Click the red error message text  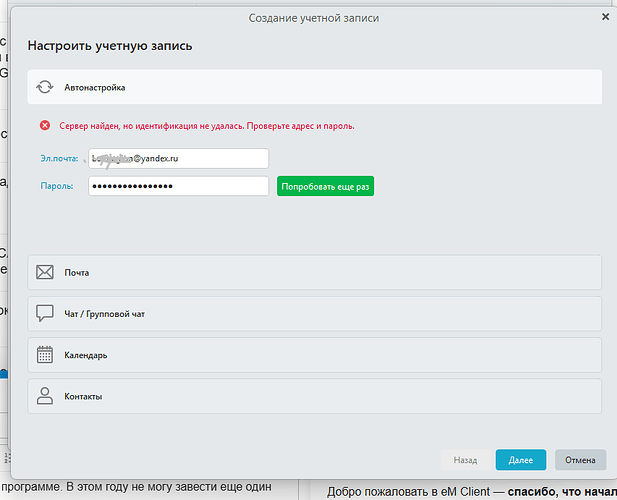[x=207, y=126]
